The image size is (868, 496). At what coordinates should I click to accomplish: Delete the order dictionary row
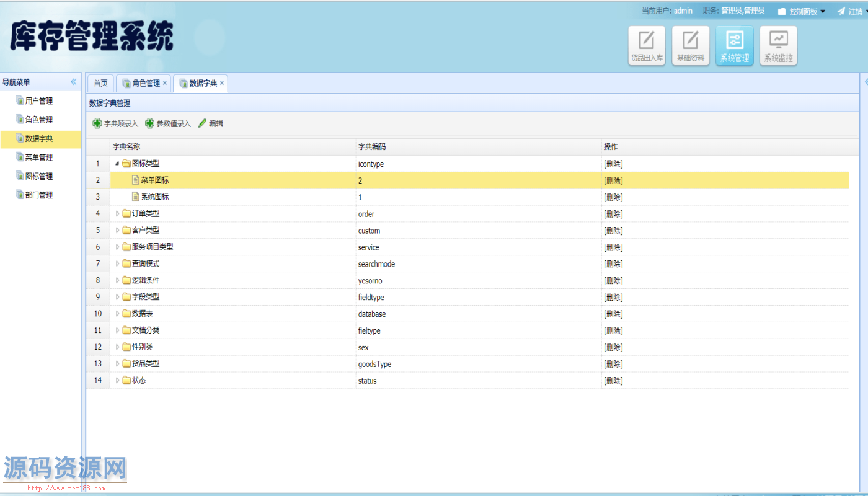point(613,214)
